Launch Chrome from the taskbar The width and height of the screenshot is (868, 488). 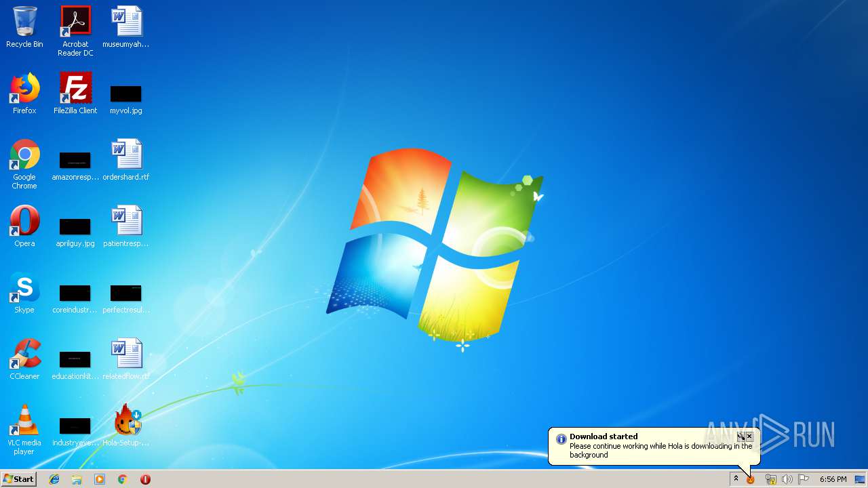click(123, 479)
